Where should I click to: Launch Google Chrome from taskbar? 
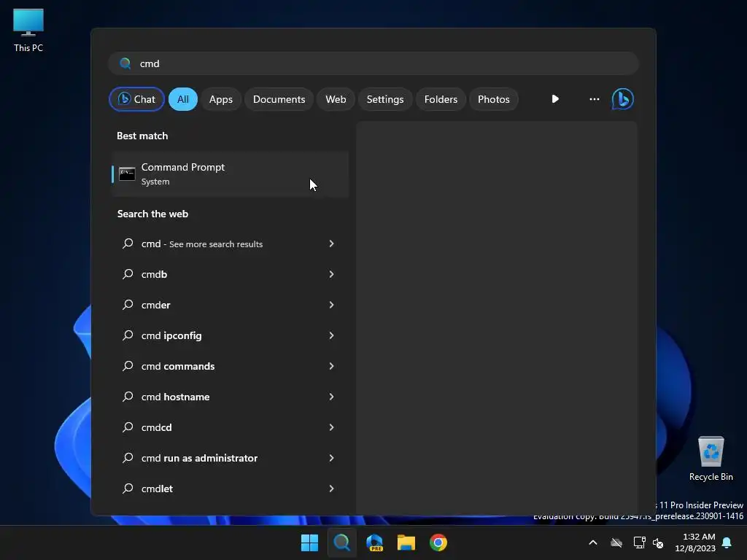pyautogui.click(x=438, y=542)
